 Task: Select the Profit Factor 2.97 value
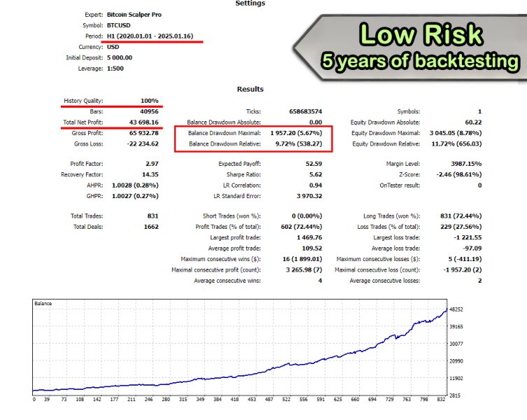tap(152, 164)
